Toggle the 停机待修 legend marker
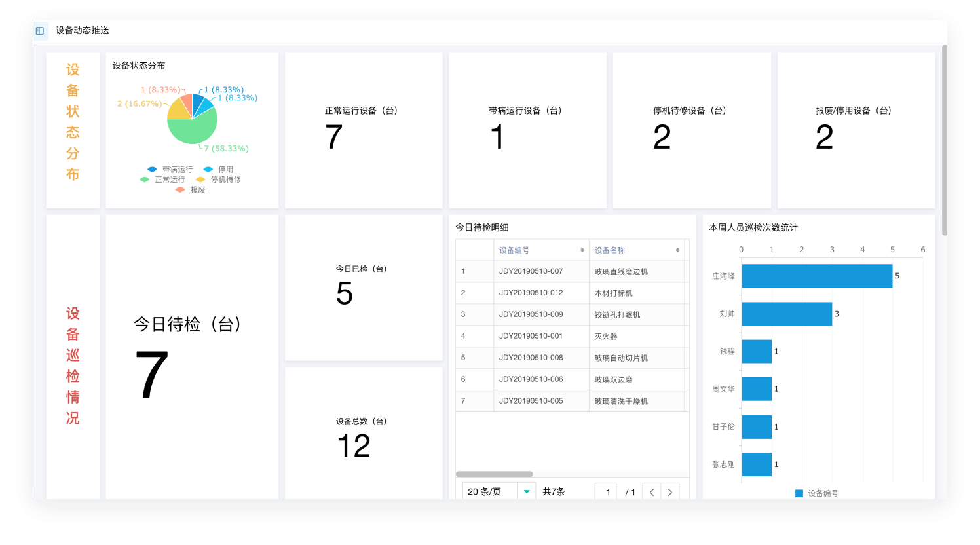Viewport: 980px width, 545px height. tap(200, 179)
